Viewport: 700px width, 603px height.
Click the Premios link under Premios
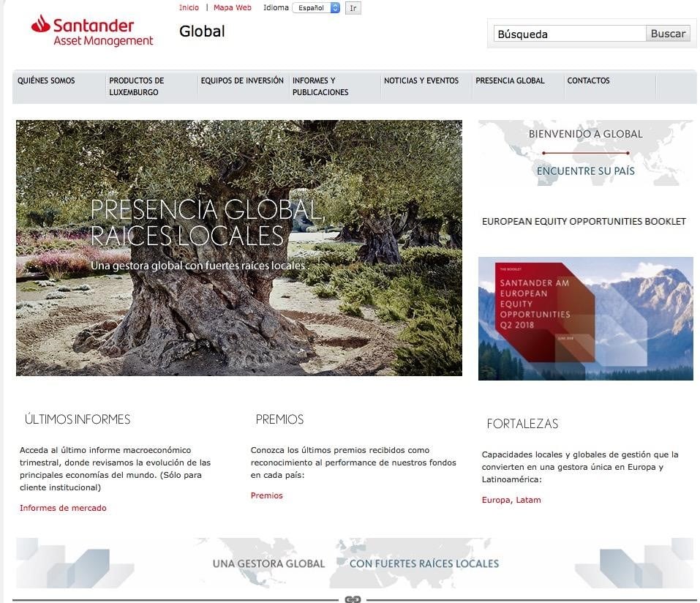click(x=266, y=495)
